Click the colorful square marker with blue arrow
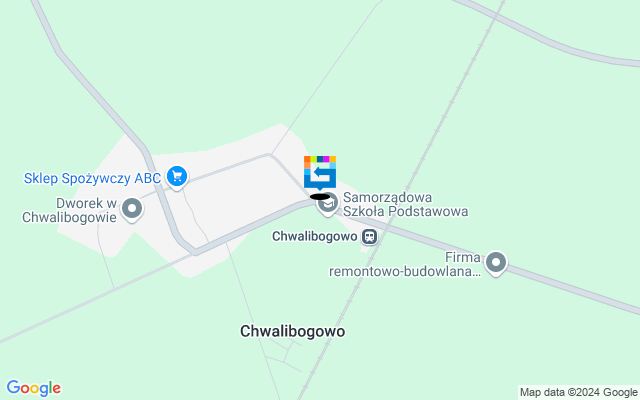640x400 pixels. [x=320, y=172]
